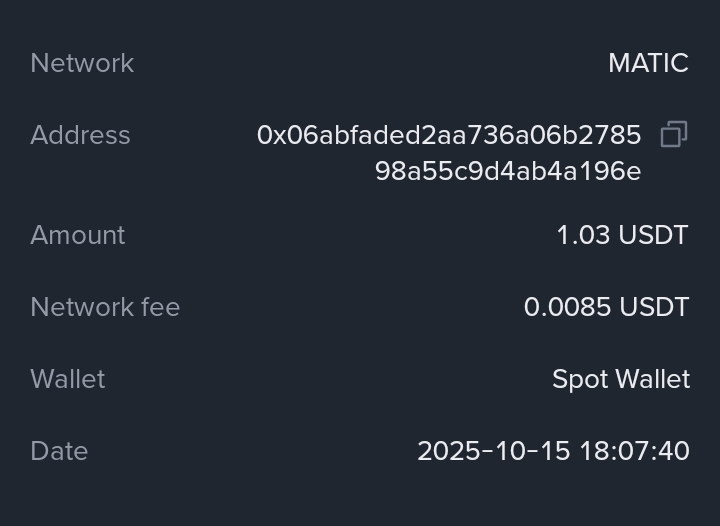
Task: Select the MATIC network value
Action: click(x=648, y=63)
